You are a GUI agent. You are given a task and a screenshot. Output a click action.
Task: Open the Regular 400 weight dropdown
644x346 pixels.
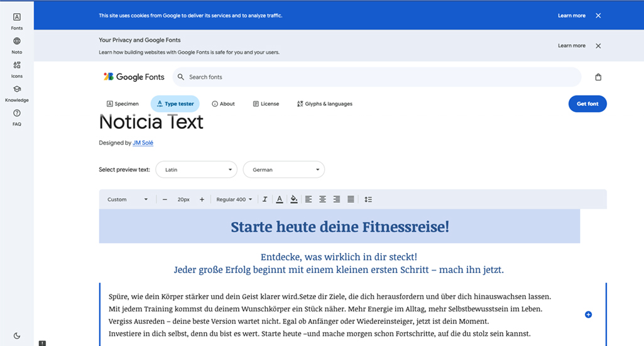pos(234,199)
